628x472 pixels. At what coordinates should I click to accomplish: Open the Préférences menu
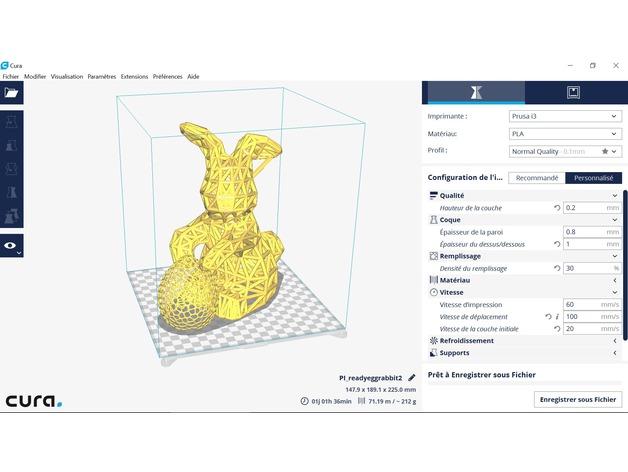[x=167, y=77]
